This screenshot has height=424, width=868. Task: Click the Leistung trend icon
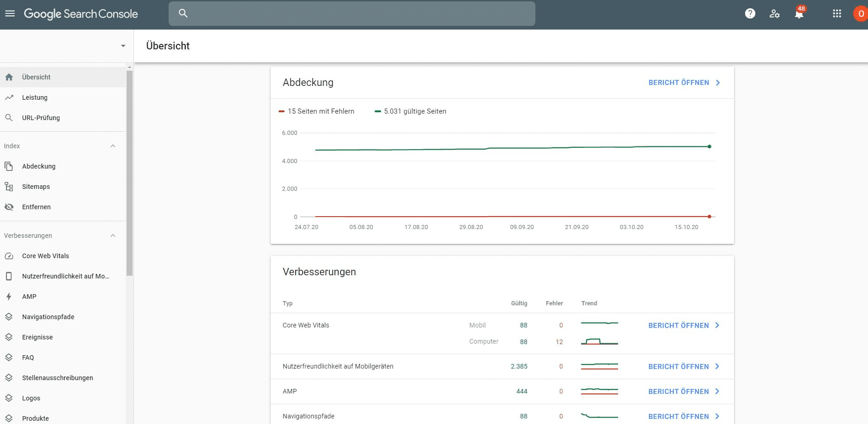(x=9, y=97)
